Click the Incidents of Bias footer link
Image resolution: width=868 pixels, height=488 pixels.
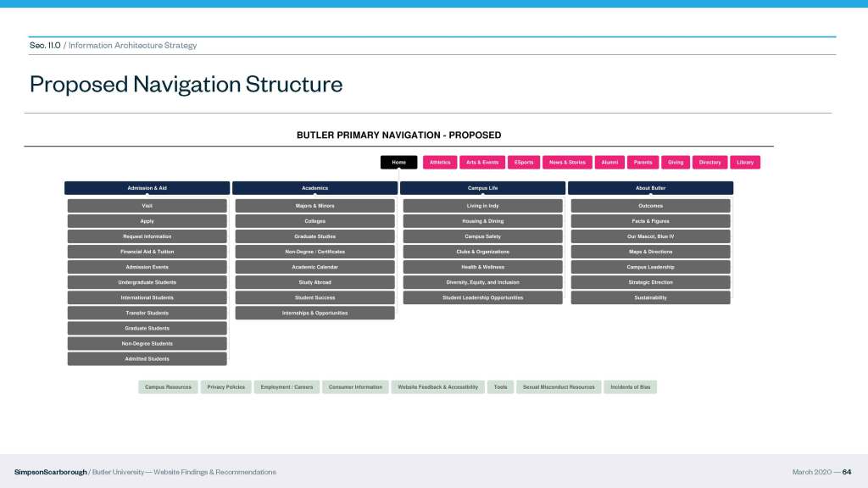630,387
